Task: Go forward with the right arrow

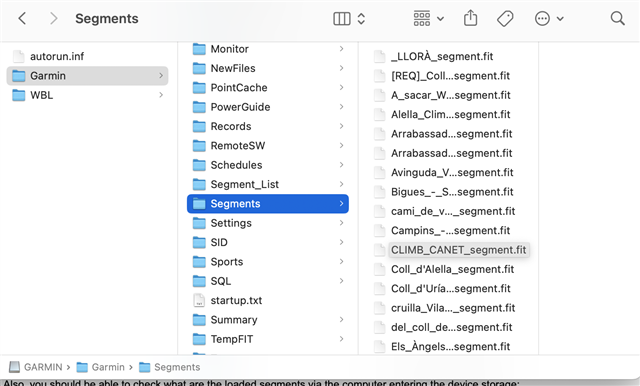Action: tap(53, 18)
